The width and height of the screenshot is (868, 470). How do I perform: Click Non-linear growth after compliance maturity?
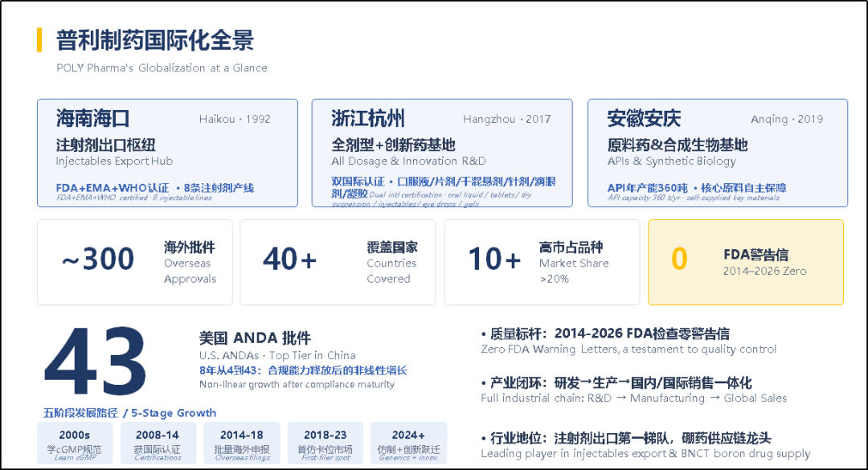pos(297,385)
